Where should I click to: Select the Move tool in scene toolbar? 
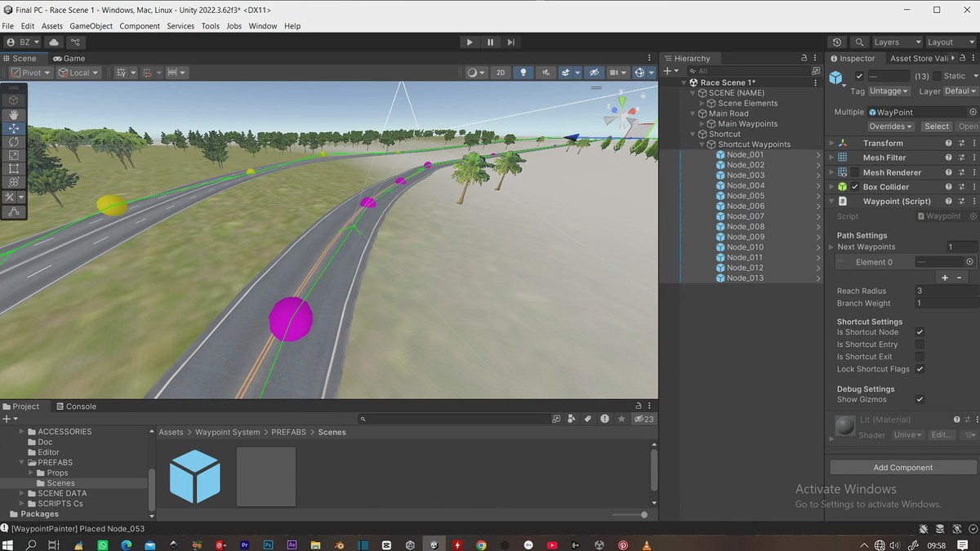[x=14, y=128]
